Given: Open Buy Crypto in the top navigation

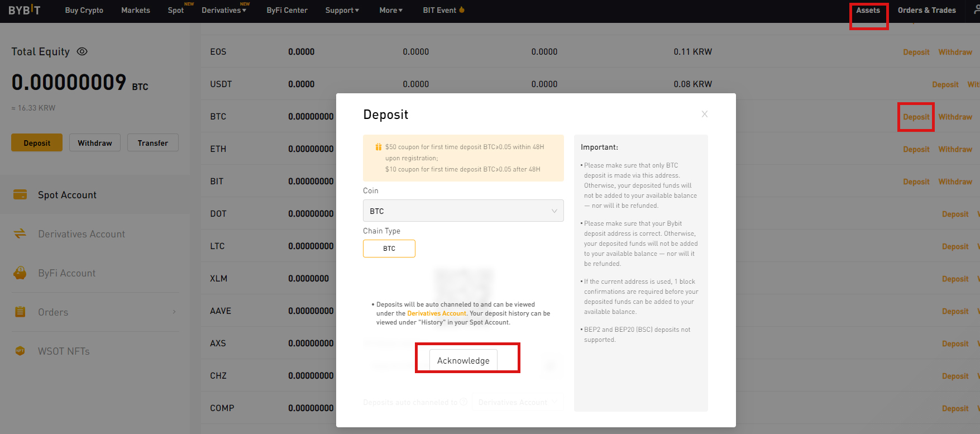Looking at the screenshot, I should tap(84, 10).
